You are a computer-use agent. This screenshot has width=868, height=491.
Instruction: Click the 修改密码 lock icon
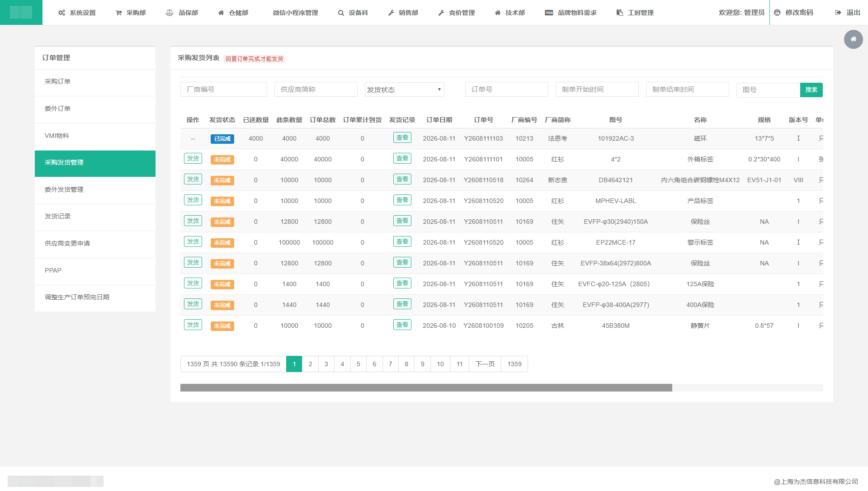[778, 13]
